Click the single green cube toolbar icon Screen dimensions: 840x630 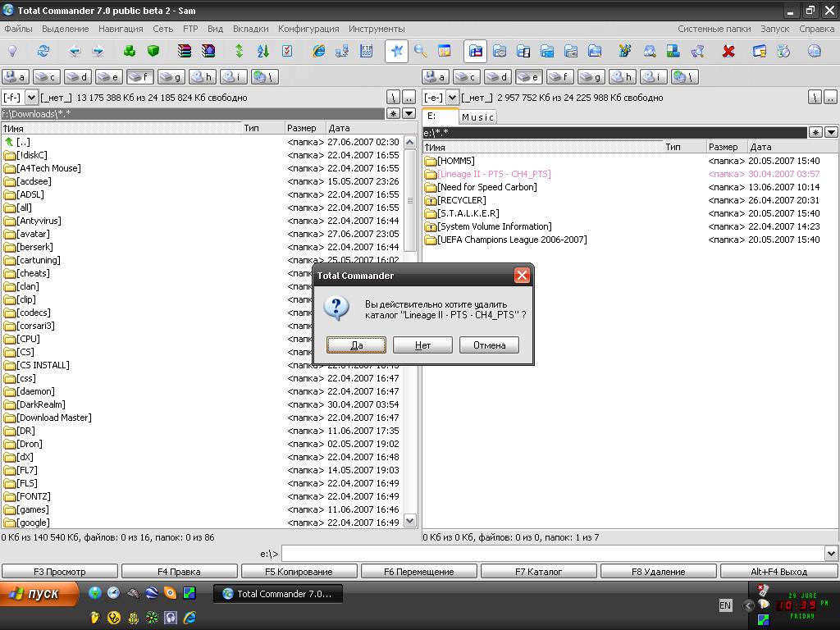click(x=153, y=52)
